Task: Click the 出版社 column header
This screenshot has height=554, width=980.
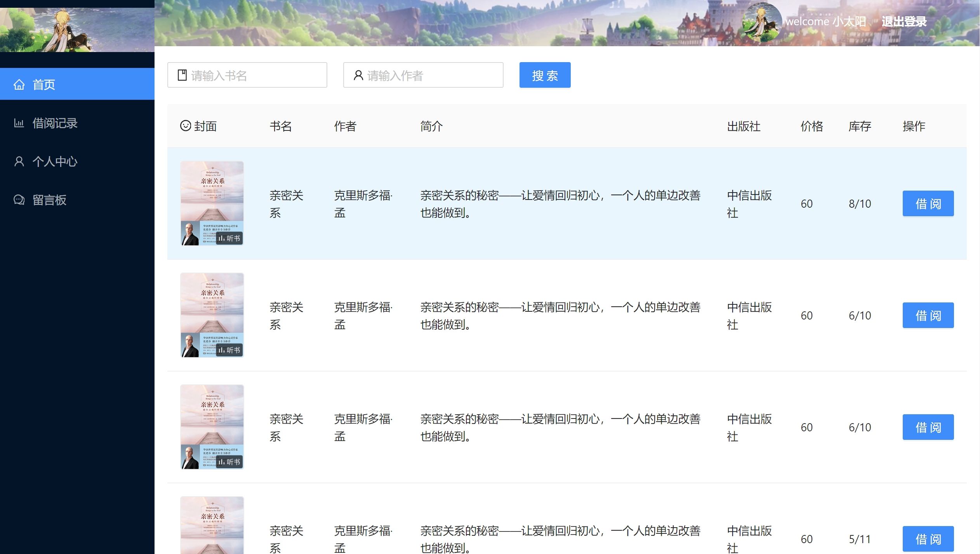Action: pyautogui.click(x=744, y=126)
